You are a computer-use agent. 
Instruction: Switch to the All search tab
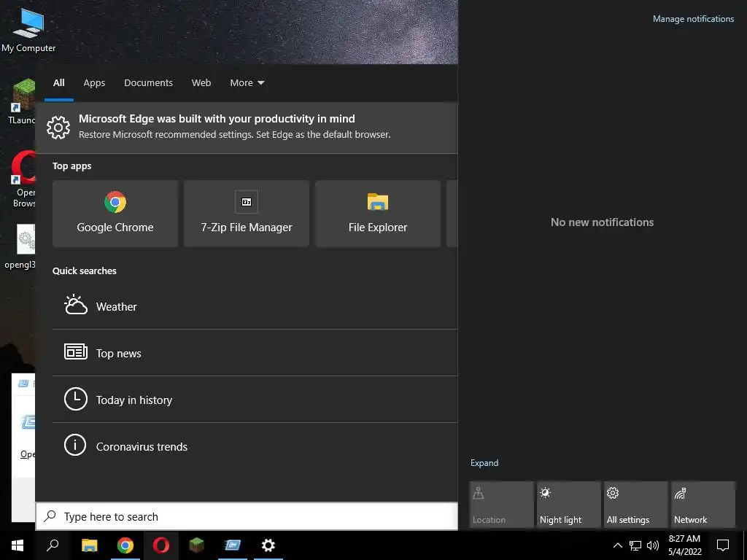tap(58, 83)
